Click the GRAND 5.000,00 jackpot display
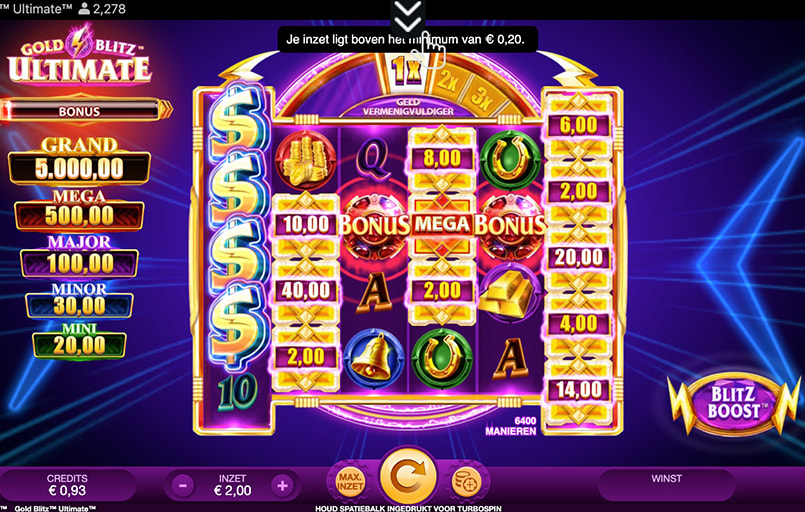This screenshot has height=512, width=805. [x=79, y=161]
